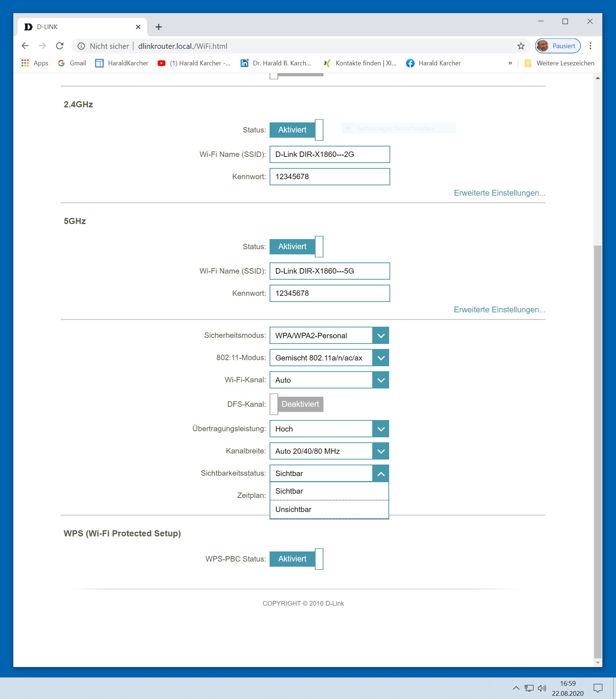616x699 pixels.
Task: Click the browser back arrow
Action: click(25, 46)
